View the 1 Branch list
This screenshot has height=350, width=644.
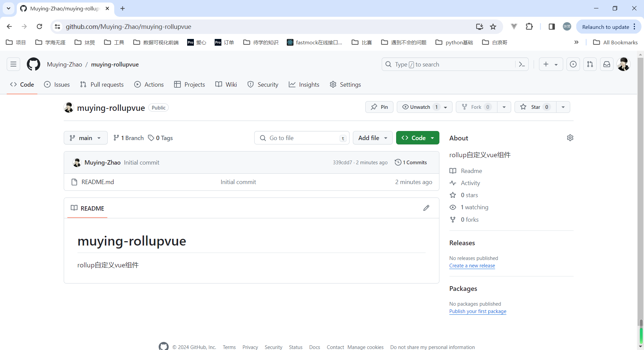point(128,138)
